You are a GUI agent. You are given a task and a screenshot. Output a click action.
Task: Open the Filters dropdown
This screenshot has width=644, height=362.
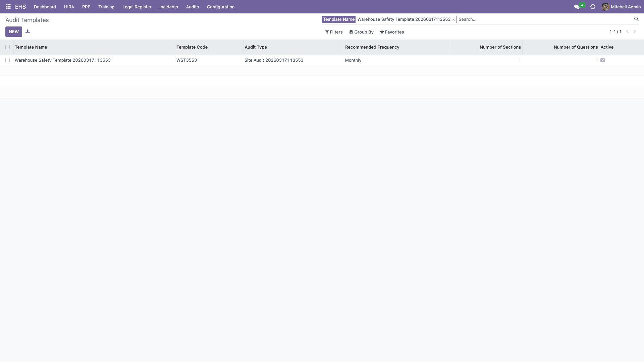334,32
